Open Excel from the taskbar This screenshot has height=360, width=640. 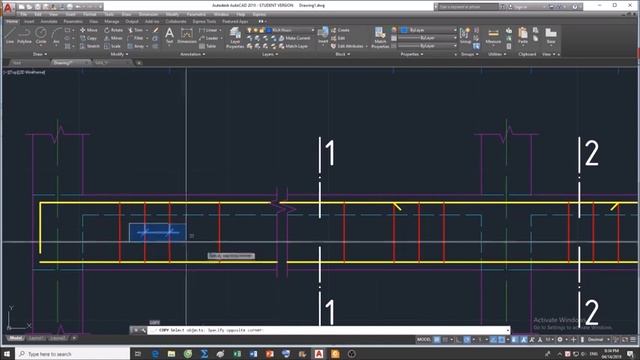[237, 354]
